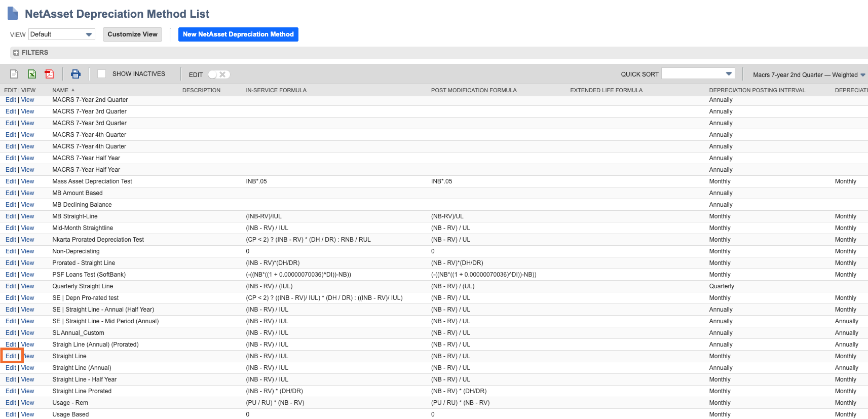Click Edit for Quarterly Straight Line
Image resolution: width=868 pixels, height=419 pixels.
point(11,286)
